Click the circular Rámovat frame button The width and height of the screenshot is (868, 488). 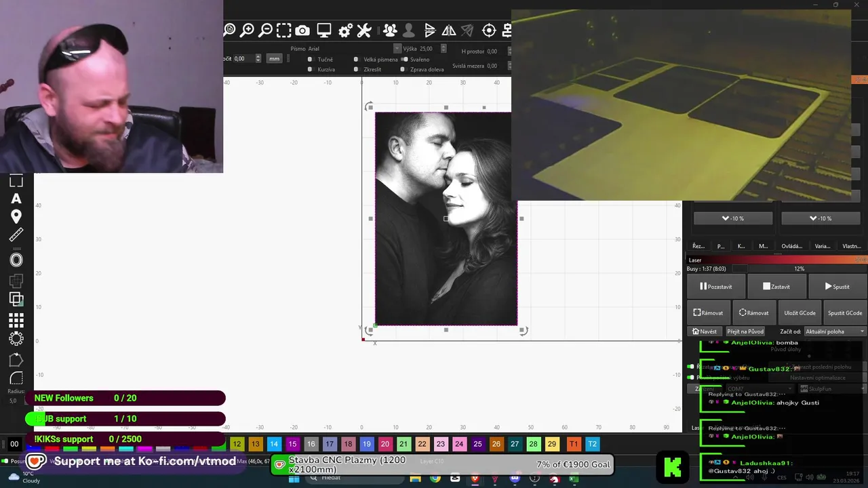coord(753,312)
